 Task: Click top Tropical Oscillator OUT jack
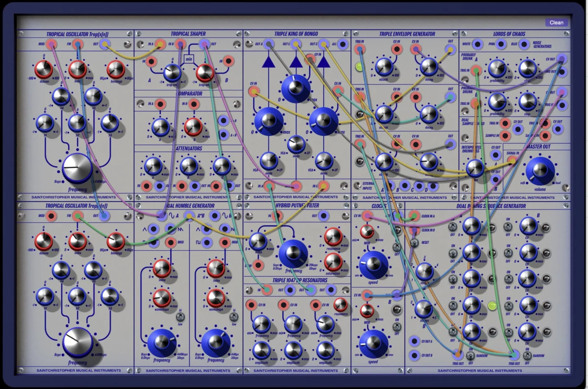[x=105, y=45]
